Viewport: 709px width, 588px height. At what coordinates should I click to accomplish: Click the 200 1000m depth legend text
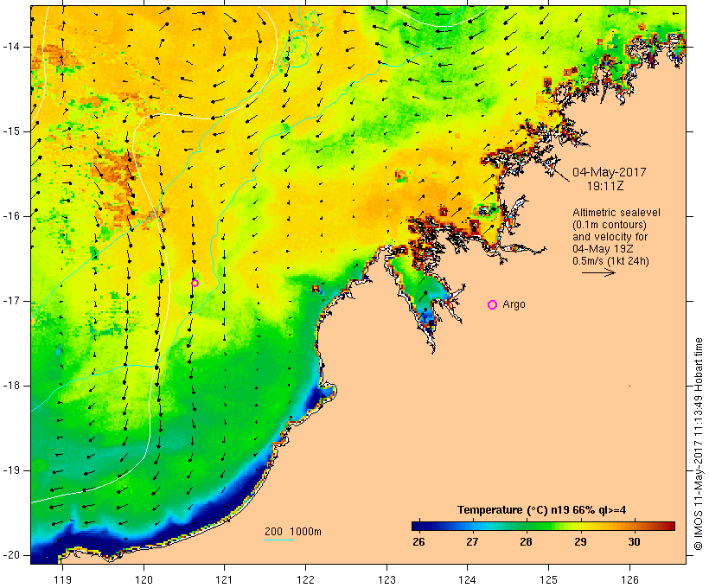click(x=293, y=532)
